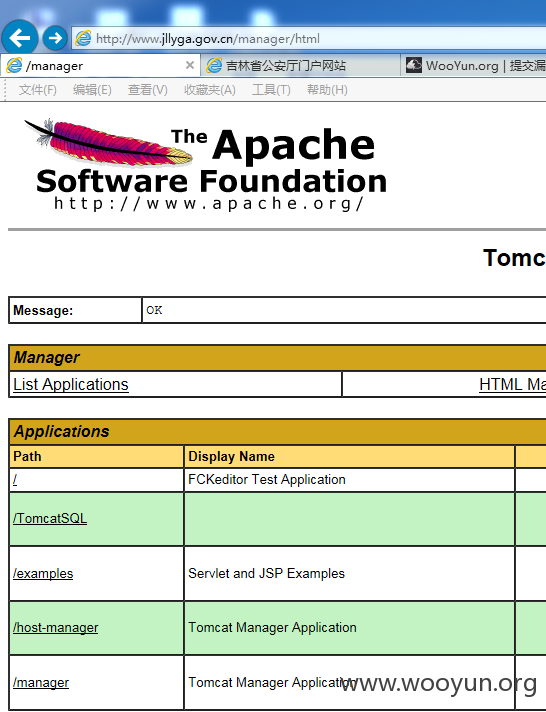Click the Message: label cell
Image resolution: width=546 pixels, height=712 pixels.
(x=75, y=310)
